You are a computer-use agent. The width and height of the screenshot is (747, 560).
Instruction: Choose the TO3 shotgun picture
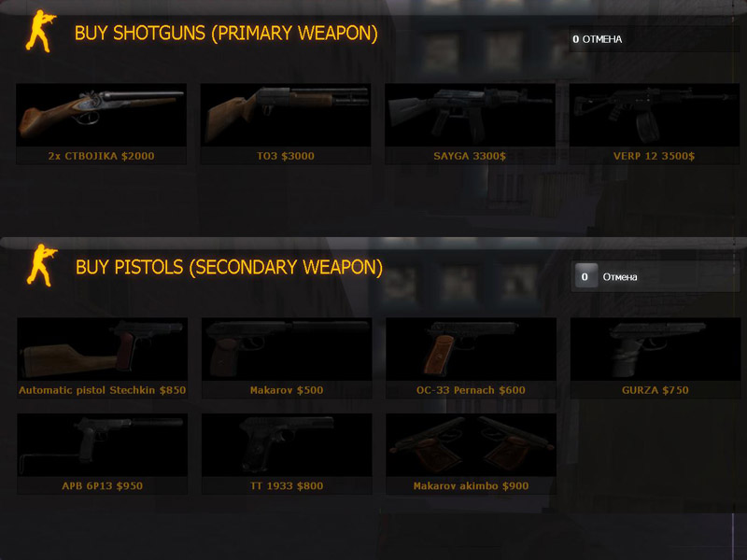(286, 115)
